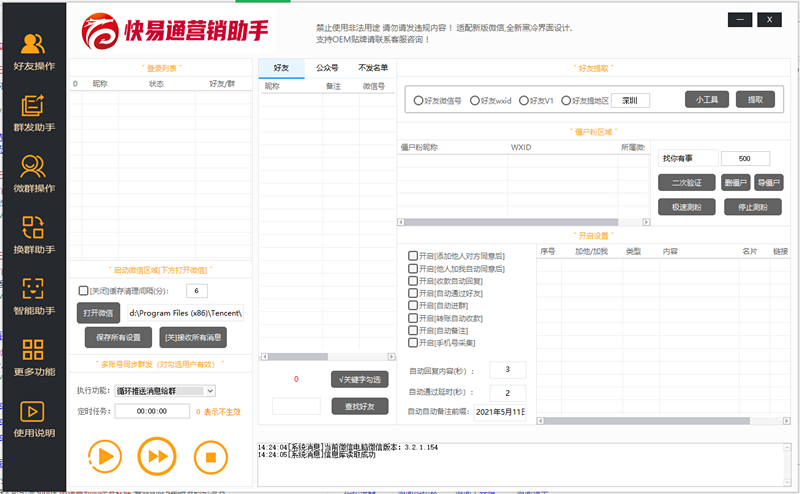Enable 开启[他人加我自动同意后] checkbox
The width and height of the screenshot is (800, 494).
[x=413, y=268]
